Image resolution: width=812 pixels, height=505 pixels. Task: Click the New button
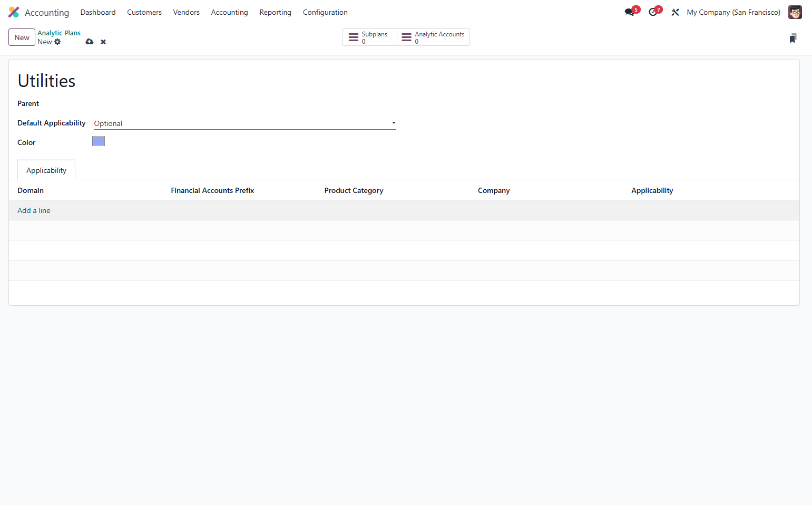click(22, 37)
